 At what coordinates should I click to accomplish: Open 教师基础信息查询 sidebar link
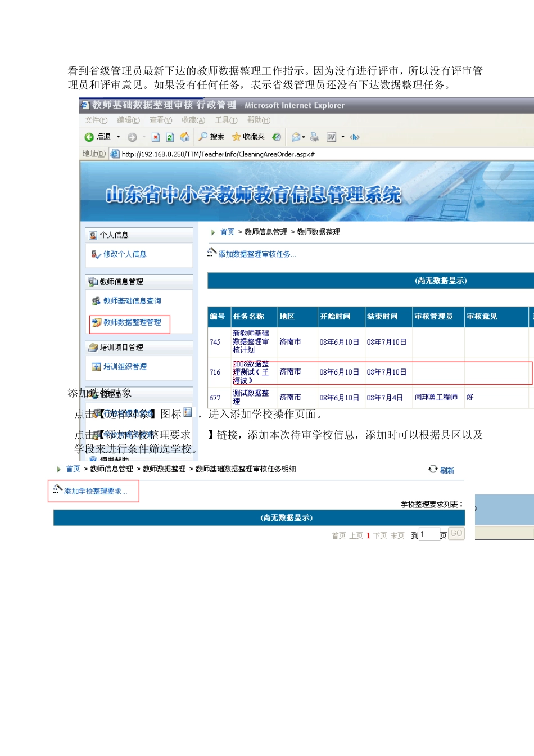pos(132,301)
